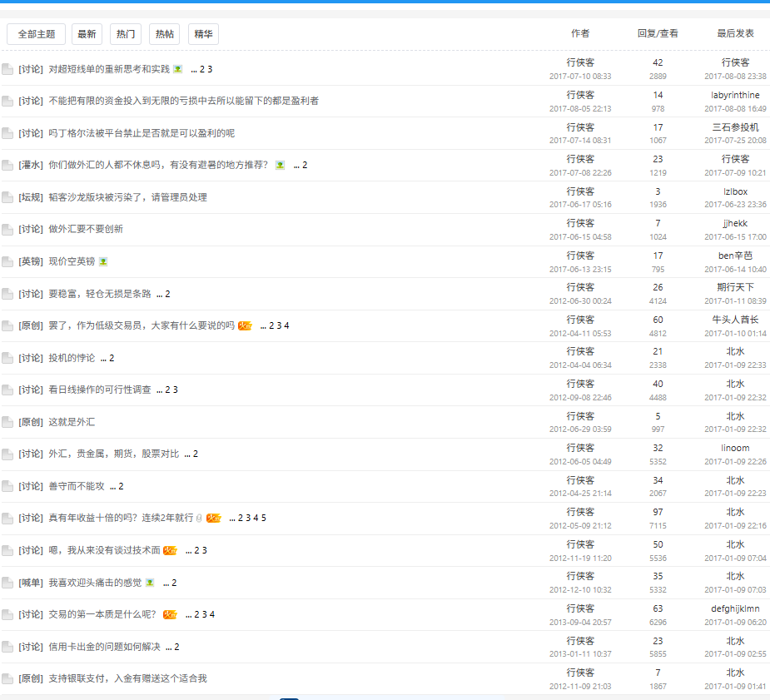Click thread icon for 不能把有限的资金 thread

point(7,101)
